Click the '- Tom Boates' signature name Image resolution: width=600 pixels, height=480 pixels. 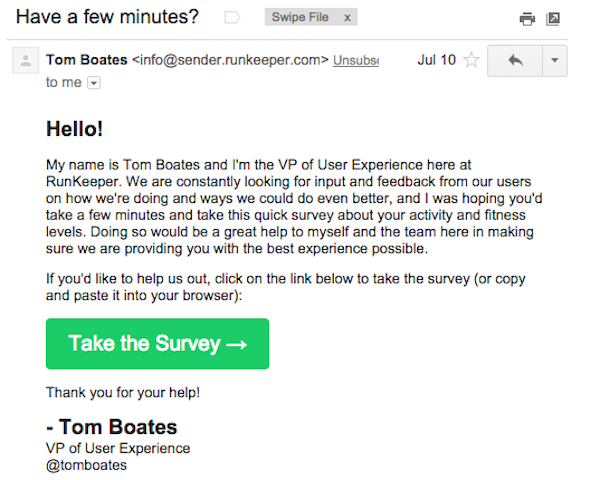pyautogui.click(x=111, y=428)
